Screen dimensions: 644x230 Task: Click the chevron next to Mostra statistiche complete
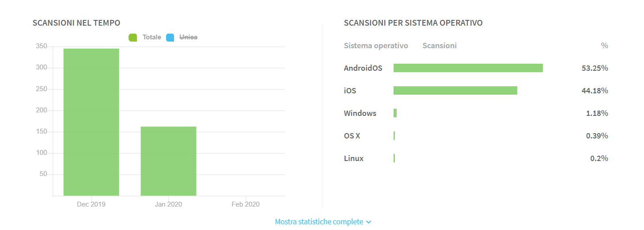pyautogui.click(x=368, y=222)
